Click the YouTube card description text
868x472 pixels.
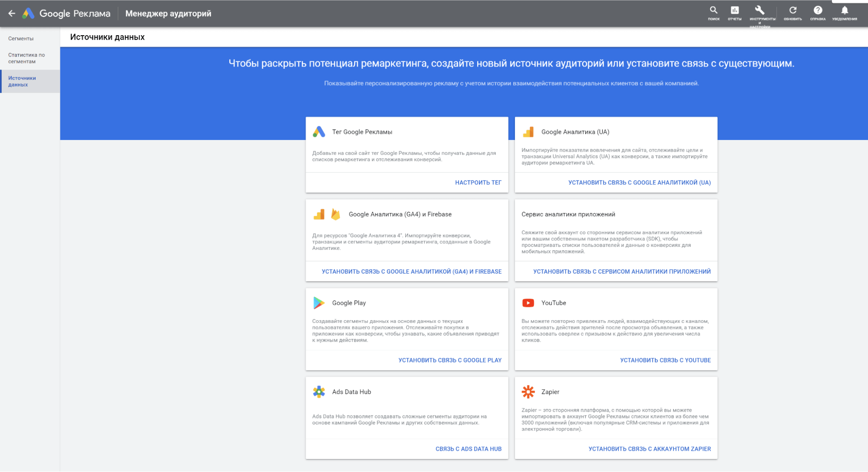(615, 331)
